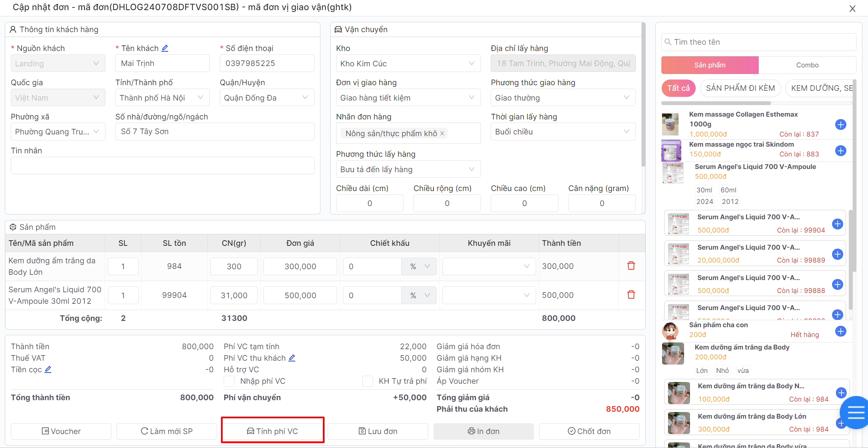
Task: Click the Tìm theo tên search field
Action: pos(759,42)
